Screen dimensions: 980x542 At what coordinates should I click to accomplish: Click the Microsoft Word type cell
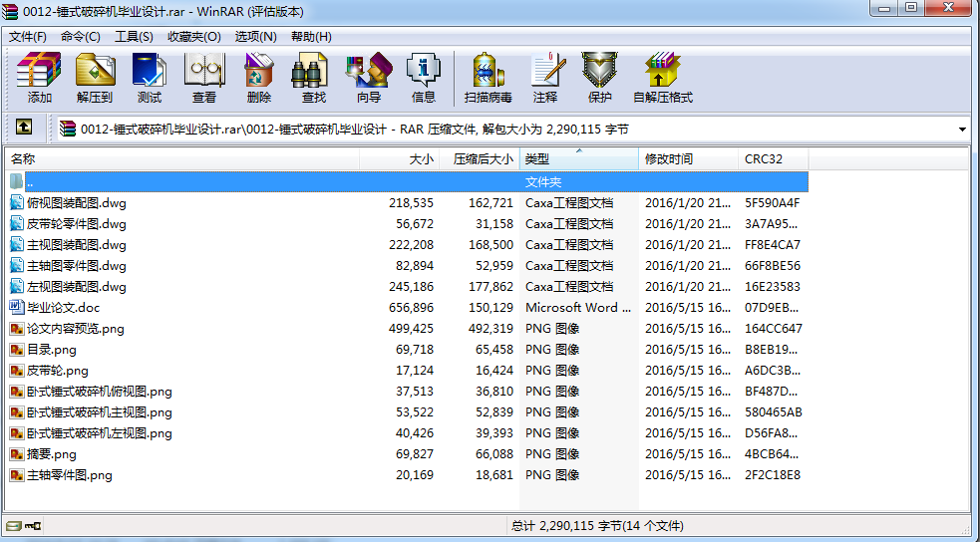tap(578, 307)
